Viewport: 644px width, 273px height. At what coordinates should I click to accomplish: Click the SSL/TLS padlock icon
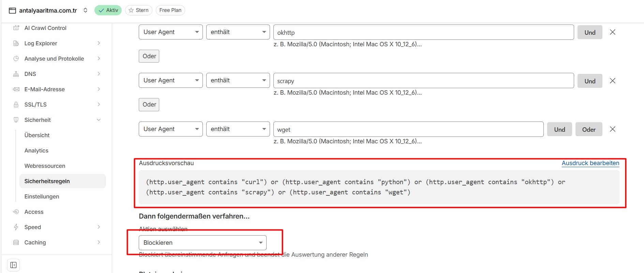coord(16,105)
